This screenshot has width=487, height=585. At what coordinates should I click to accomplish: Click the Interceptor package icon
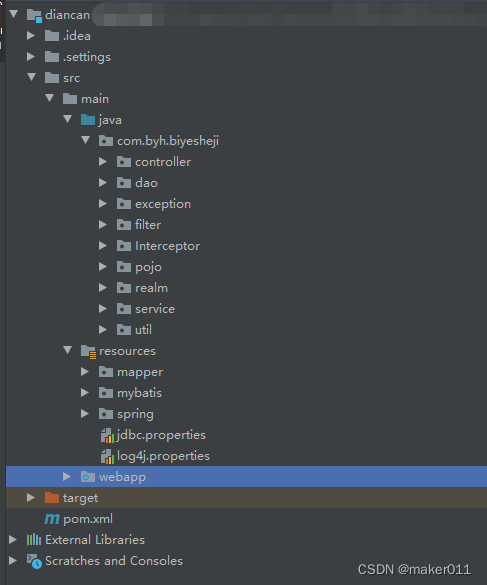[124, 245]
